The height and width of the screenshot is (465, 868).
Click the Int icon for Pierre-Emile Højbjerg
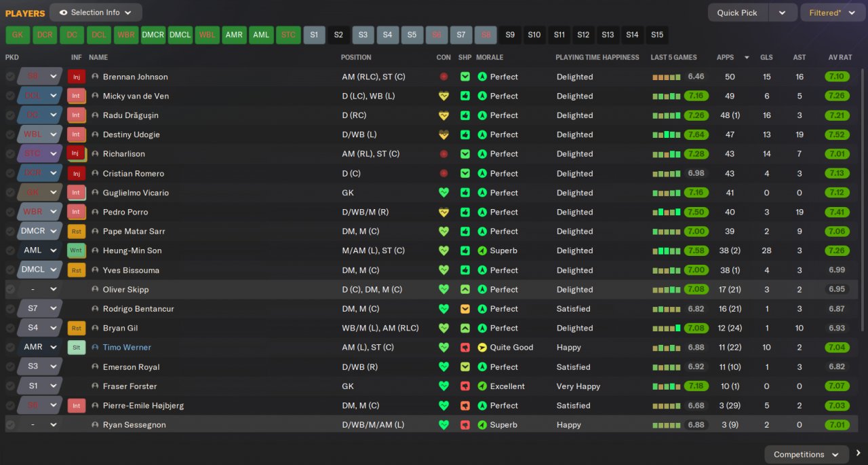[77, 405]
